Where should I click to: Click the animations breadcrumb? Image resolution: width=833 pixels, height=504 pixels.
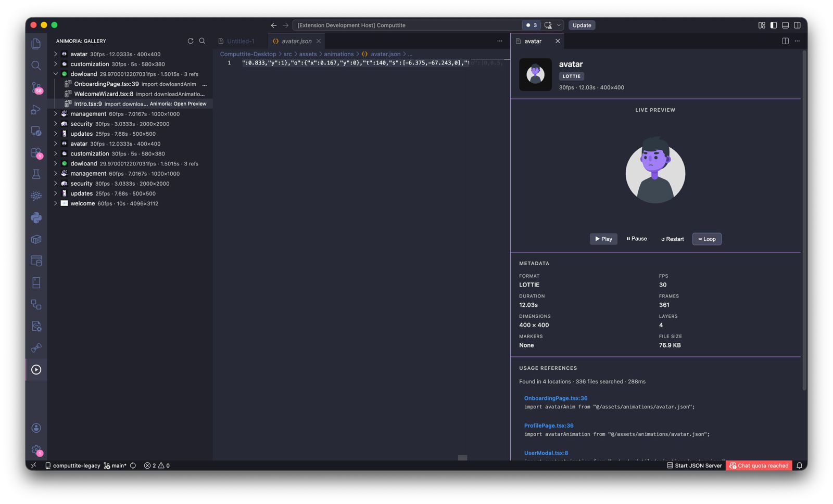338,54
